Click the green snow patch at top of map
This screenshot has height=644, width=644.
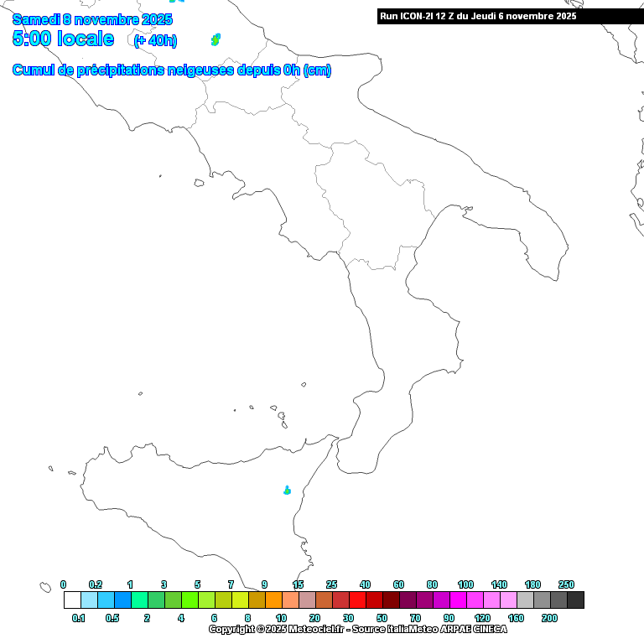click(216, 39)
